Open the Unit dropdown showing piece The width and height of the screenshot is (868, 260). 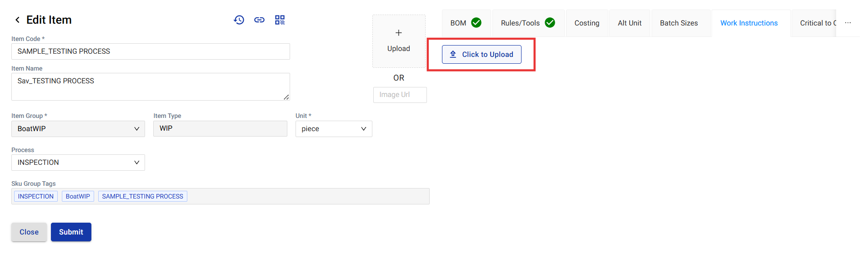[x=333, y=129]
